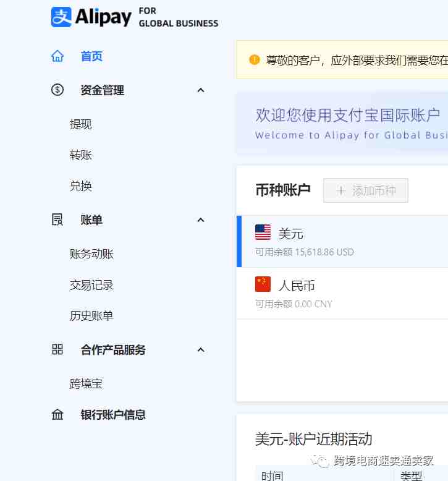The width and height of the screenshot is (448, 481).
Task: Open 银行账户信息 in the sidebar
Action: tap(113, 415)
